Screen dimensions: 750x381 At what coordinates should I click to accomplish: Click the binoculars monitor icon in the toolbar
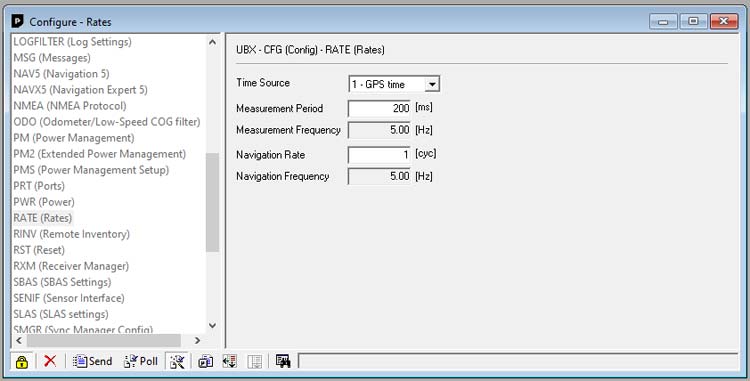click(283, 361)
